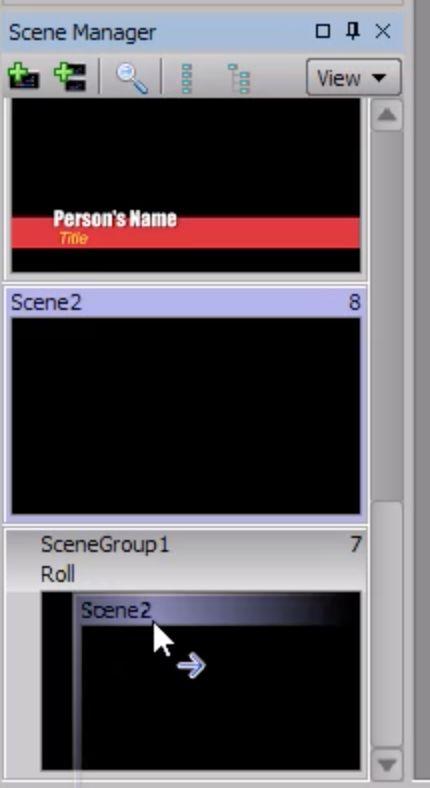This screenshot has height=788, width=430.
Task: Click the vertical scrollbar thumb
Action: tap(386, 623)
